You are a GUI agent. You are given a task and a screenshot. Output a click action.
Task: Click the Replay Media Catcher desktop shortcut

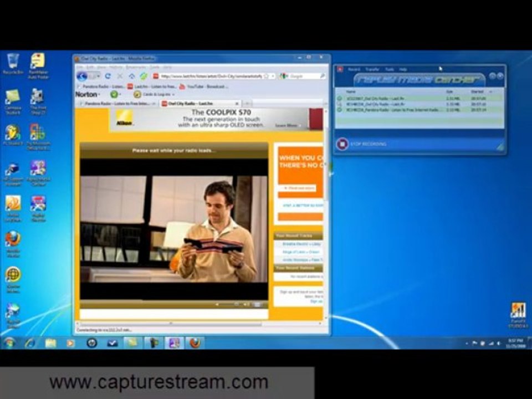point(38,173)
